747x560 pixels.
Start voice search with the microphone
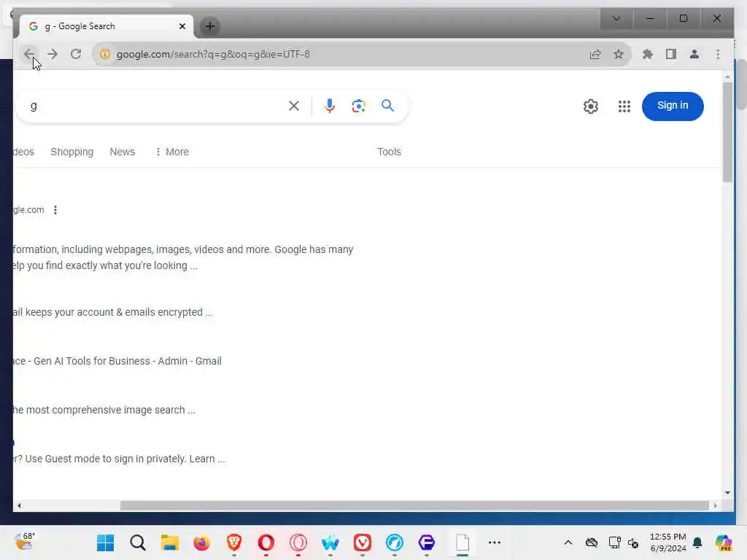click(x=329, y=106)
